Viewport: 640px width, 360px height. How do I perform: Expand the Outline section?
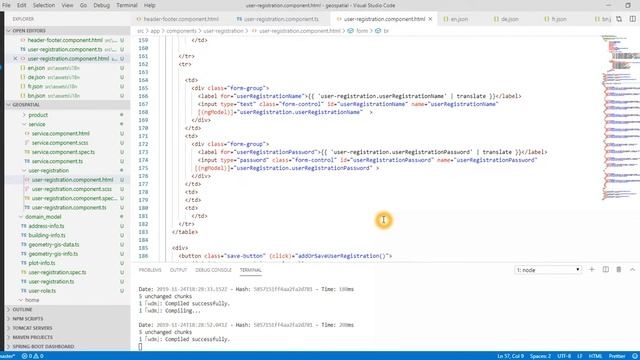pyautogui.click(x=22, y=309)
